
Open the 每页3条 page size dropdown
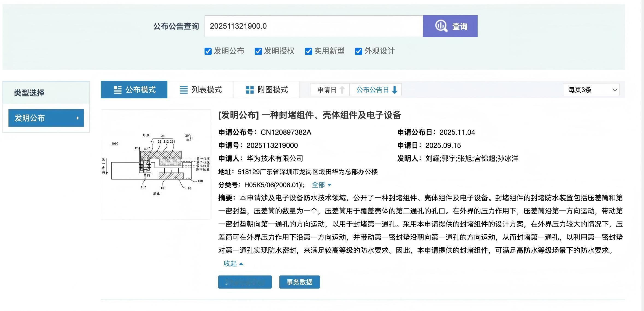click(x=591, y=90)
